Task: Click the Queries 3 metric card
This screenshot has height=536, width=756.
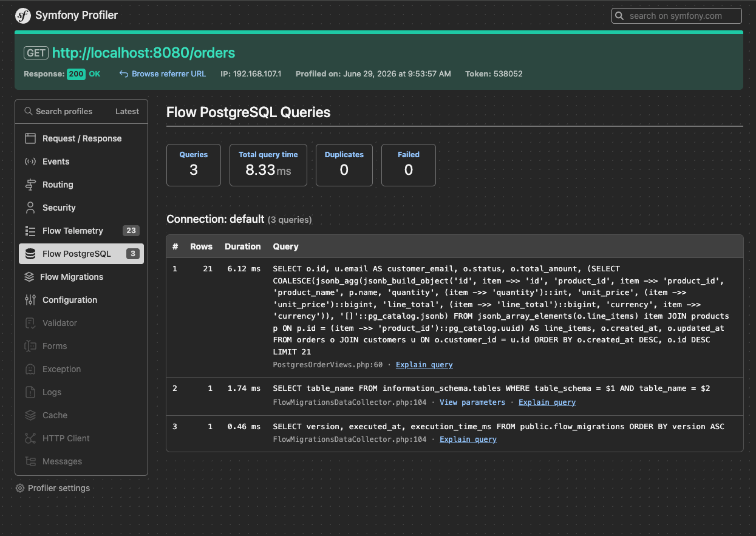Action: [x=194, y=165]
